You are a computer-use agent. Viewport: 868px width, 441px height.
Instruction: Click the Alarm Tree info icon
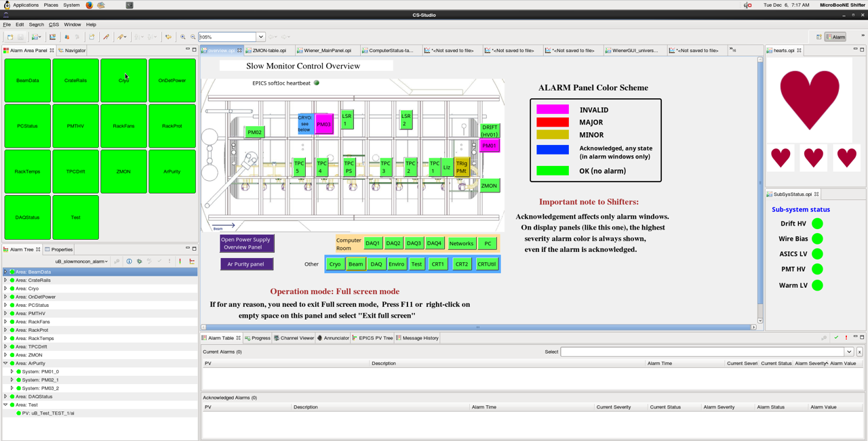click(x=129, y=261)
